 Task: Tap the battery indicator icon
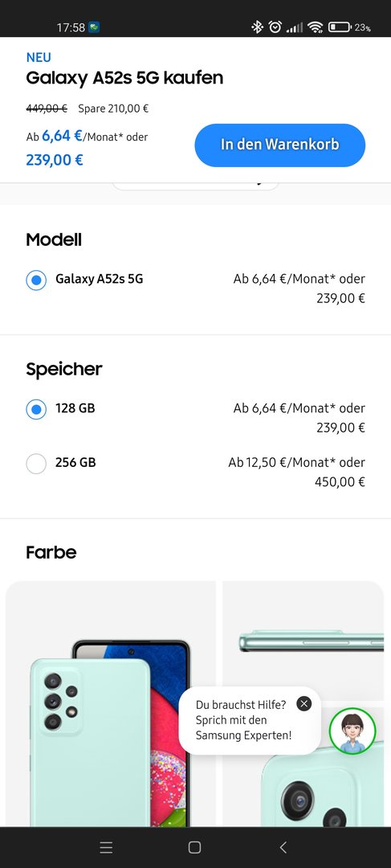(x=339, y=27)
